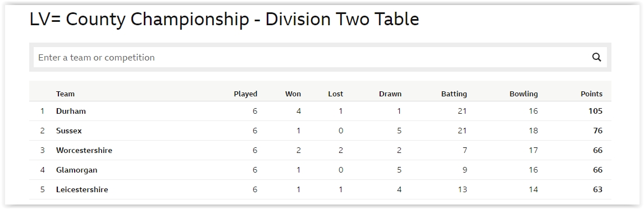The height and width of the screenshot is (209, 644).
Task: Click the magnifying glass search icon
Action: [597, 57]
